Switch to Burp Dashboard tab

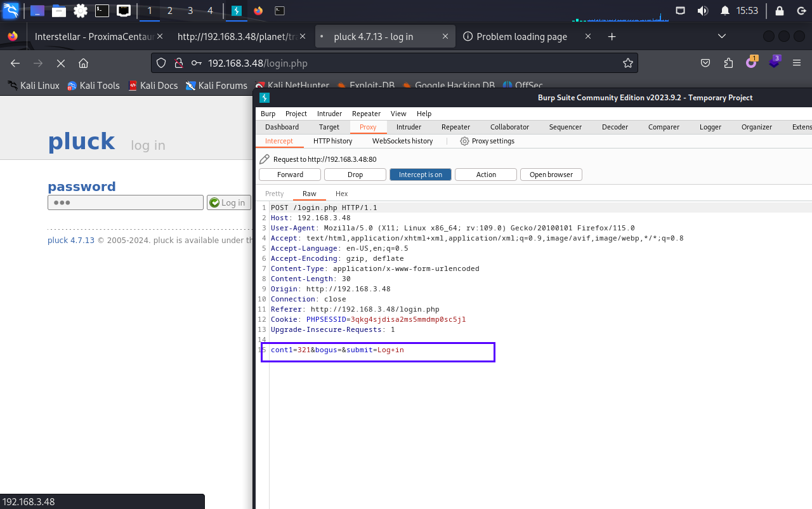pyautogui.click(x=282, y=127)
